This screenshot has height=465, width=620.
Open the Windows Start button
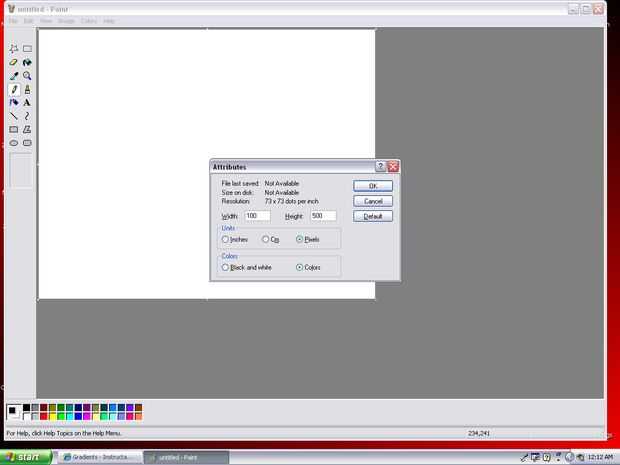coord(26,457)
